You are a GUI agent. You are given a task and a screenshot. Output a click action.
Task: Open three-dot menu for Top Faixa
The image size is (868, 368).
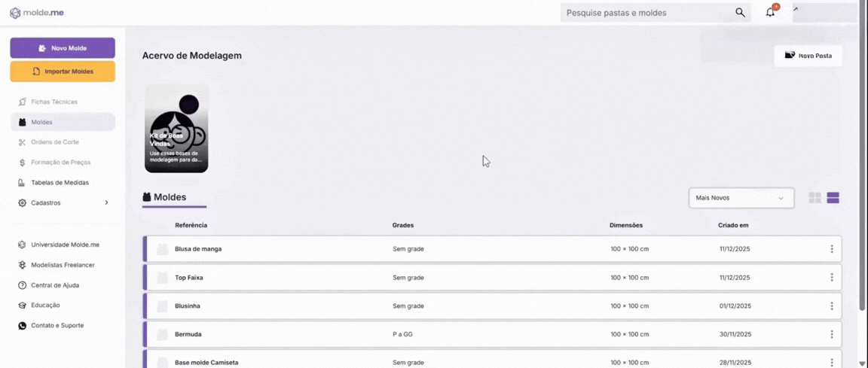[x=832, y=278]
